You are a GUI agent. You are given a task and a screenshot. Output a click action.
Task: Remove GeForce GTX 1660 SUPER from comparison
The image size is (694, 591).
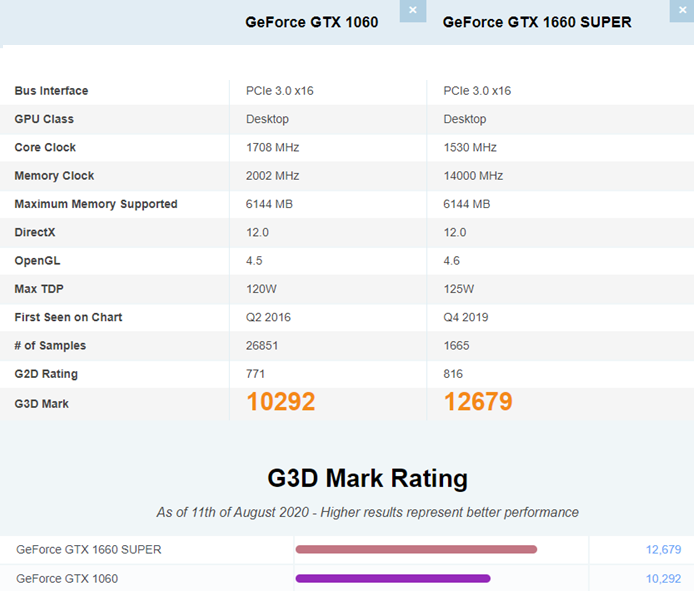pyautogui.click(x=682, y=10)
